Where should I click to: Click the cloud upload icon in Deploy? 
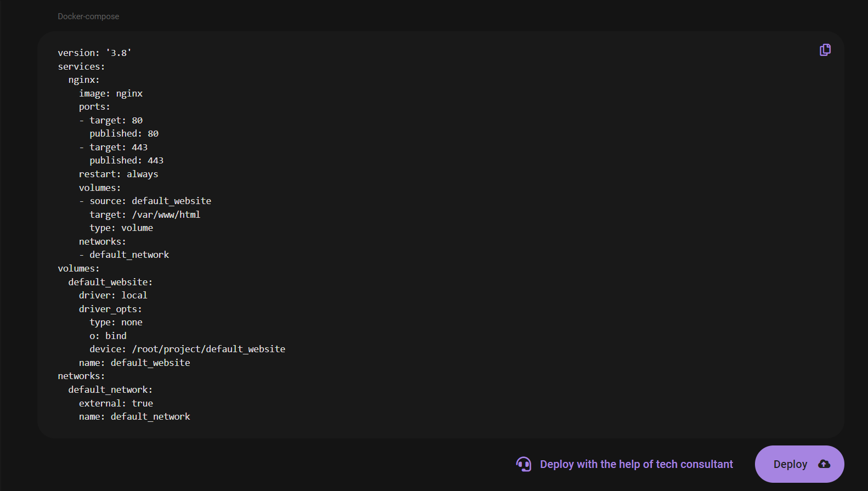tap(824, 464)
